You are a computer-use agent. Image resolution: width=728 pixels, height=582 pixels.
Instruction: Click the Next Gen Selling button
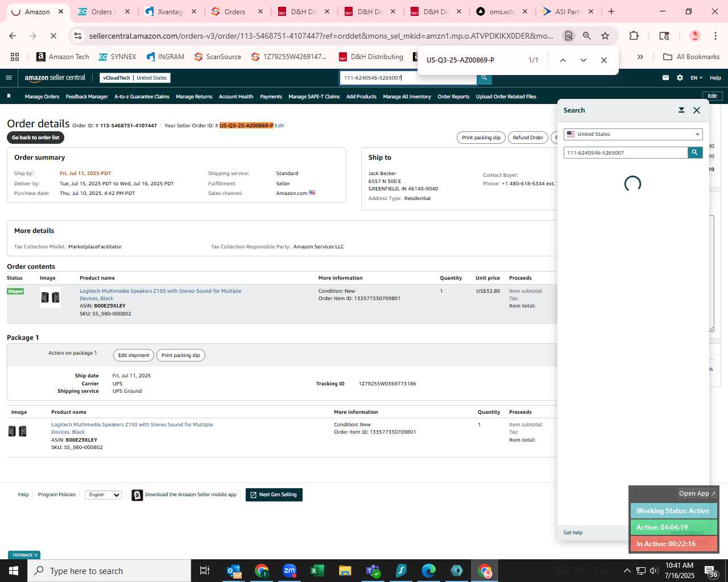[274, 495]
